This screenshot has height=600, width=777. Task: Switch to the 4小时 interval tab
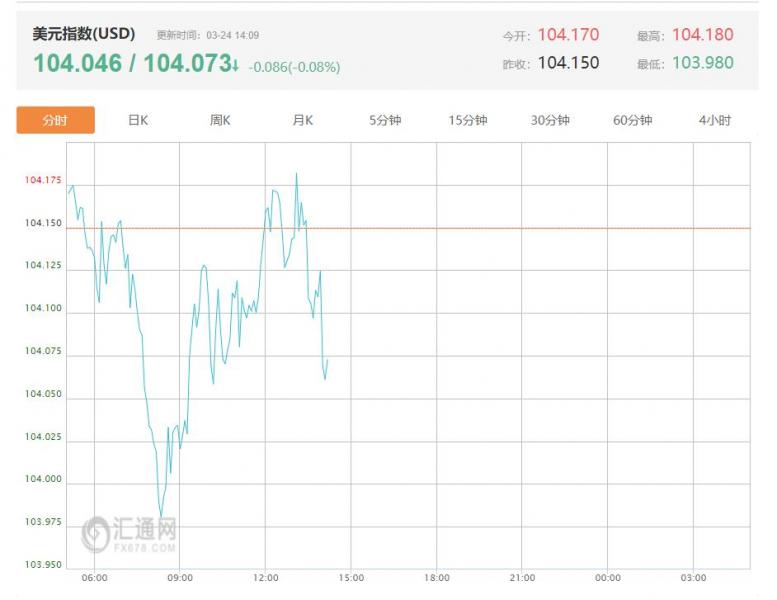[x=715, y=120]
